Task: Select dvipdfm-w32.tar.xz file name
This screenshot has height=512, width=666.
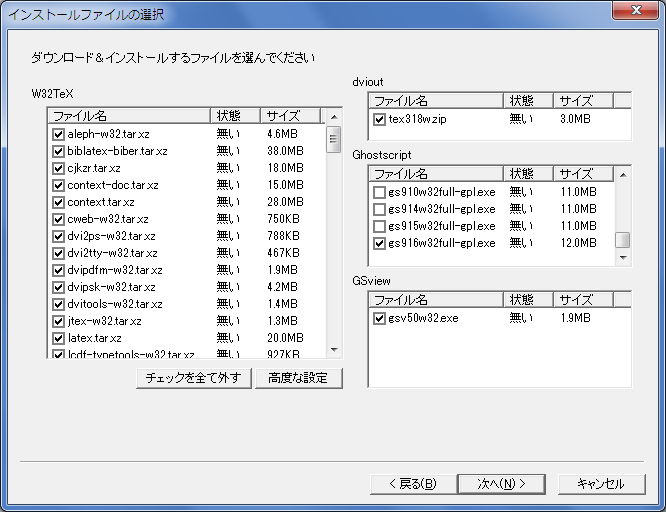Action: click(x=115, y=270)
